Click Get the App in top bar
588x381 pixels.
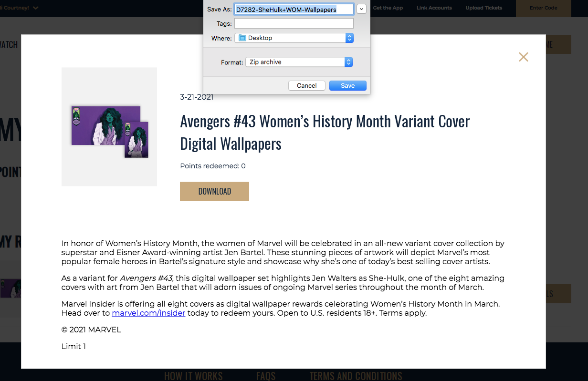388,8
